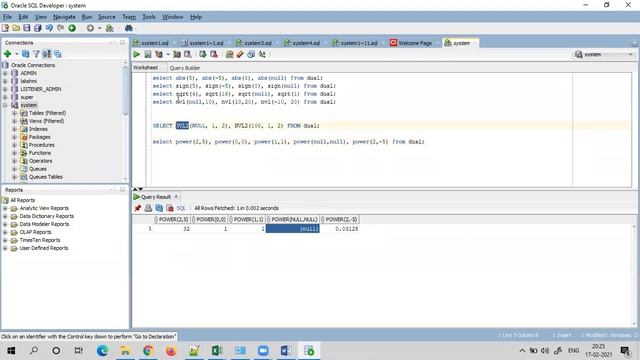The height and width of the screenshot is (360, 640).
Task: Open the Windows Start menu
Action: click(11, 351)
